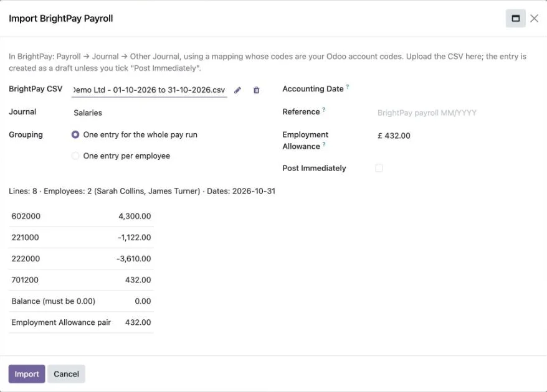Click the Grouping label
547x392 pixels.
[26, 134]
